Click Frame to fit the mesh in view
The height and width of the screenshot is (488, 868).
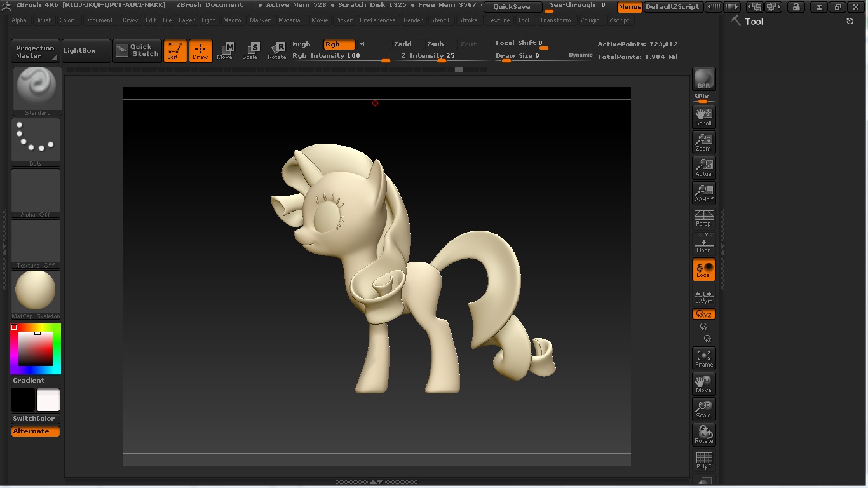pos(703,358)
